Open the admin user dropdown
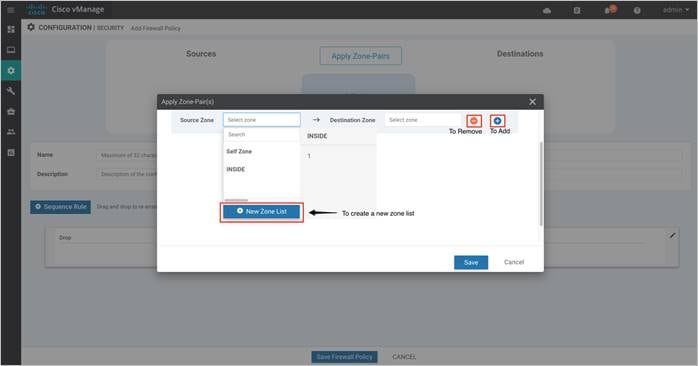This screenshot has height=366, width=698. (675, 10)
